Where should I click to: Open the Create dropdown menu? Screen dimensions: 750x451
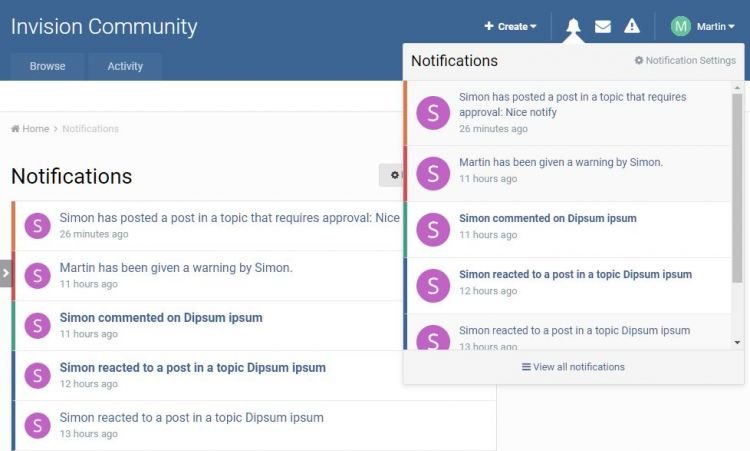point(510,26)
